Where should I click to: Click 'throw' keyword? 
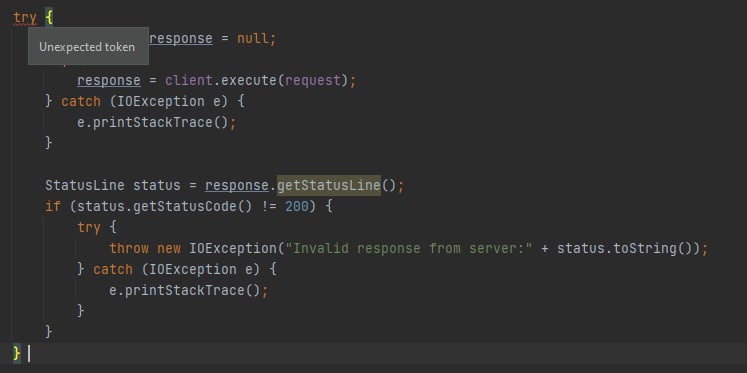[x=129, y=248]
